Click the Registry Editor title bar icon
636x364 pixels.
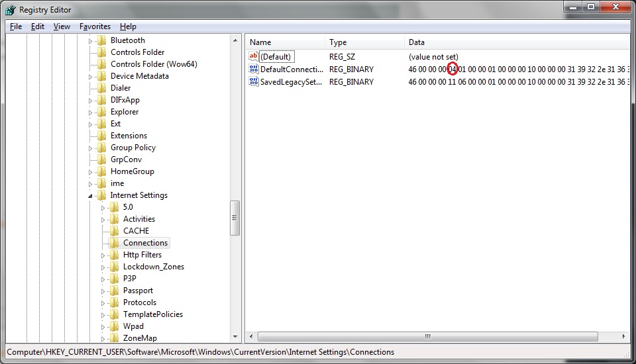[x=11, y=10]
